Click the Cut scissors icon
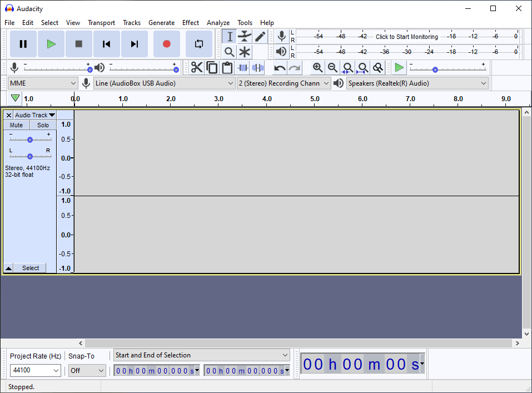532x393 pixels. click(x=197, y=68)
